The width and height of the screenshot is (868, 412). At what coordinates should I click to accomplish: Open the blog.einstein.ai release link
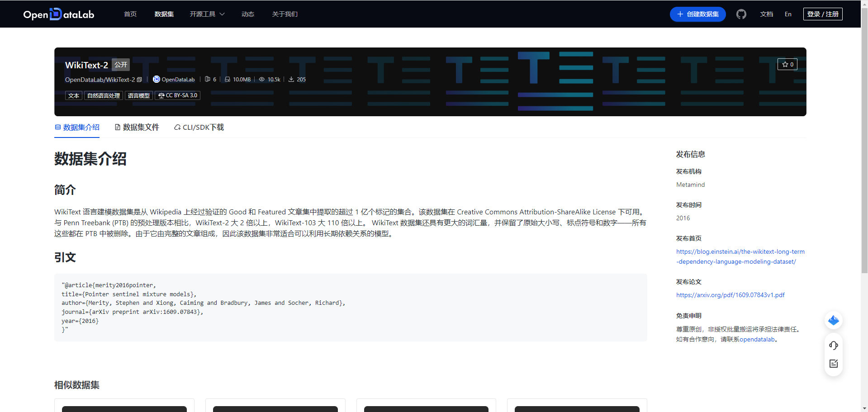pos(740,256)
